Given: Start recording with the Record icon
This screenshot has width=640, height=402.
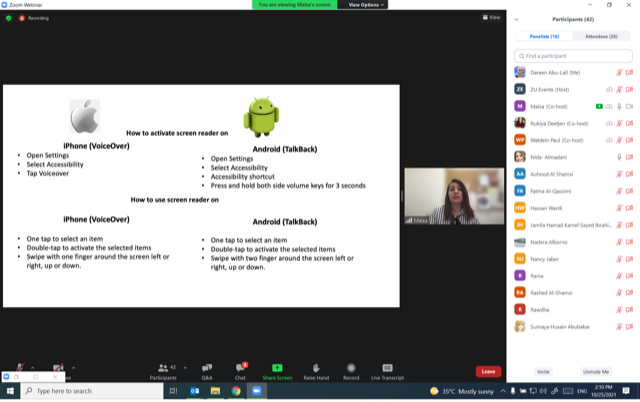Looking at the screenshot, I should 351,368.
